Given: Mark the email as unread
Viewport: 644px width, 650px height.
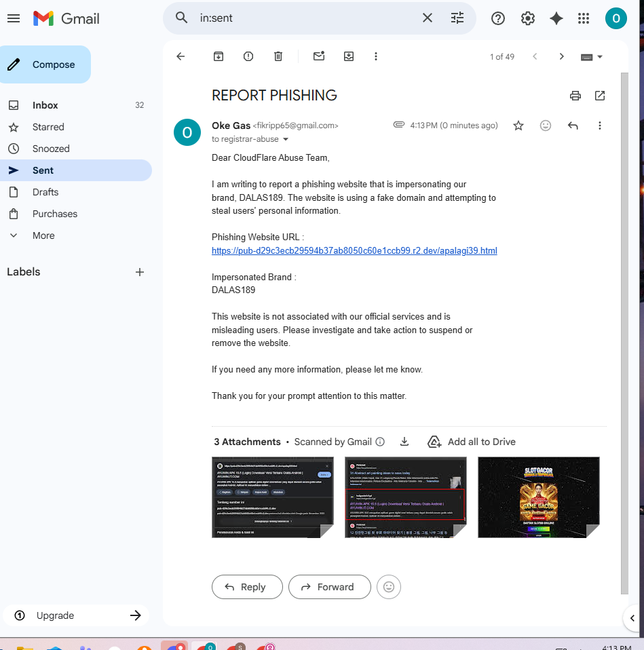Looking at the screenshot, I should [x=319, y=56].
